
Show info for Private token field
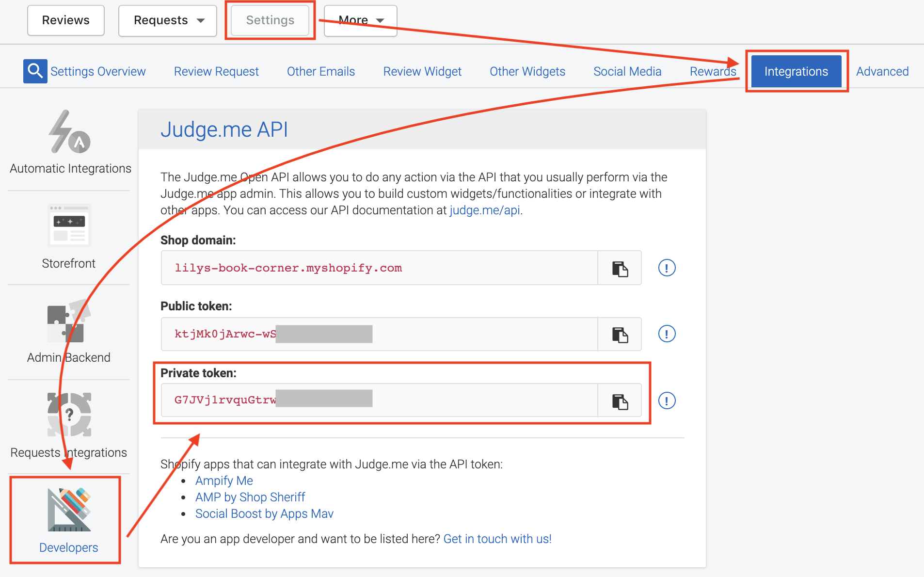coord(667,401)
